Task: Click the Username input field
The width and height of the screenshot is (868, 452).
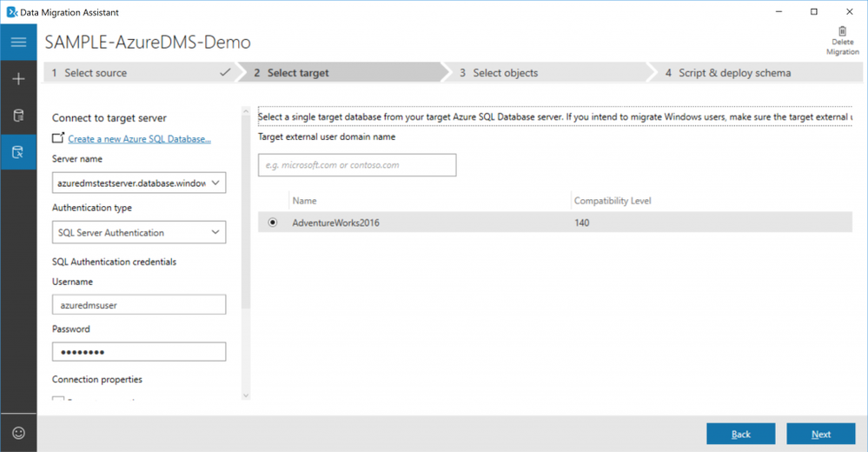Action: 139,304
